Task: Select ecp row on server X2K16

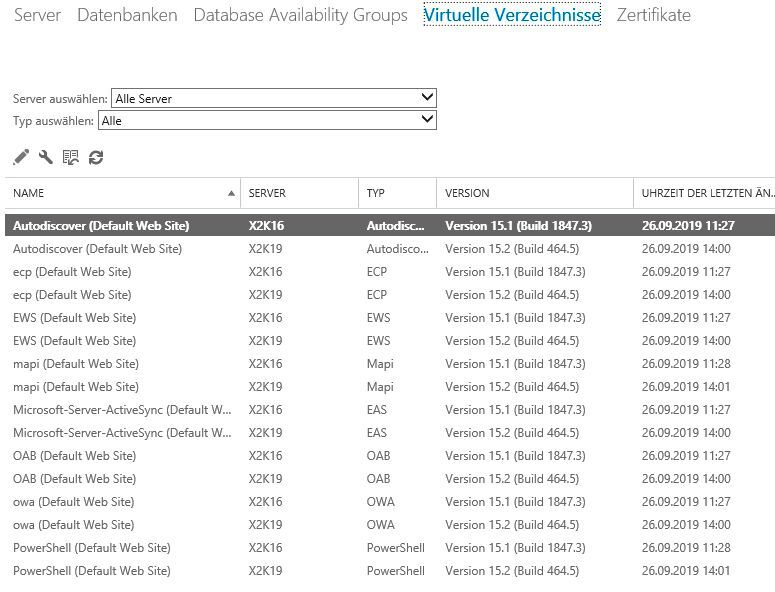Action: (390, 272)
